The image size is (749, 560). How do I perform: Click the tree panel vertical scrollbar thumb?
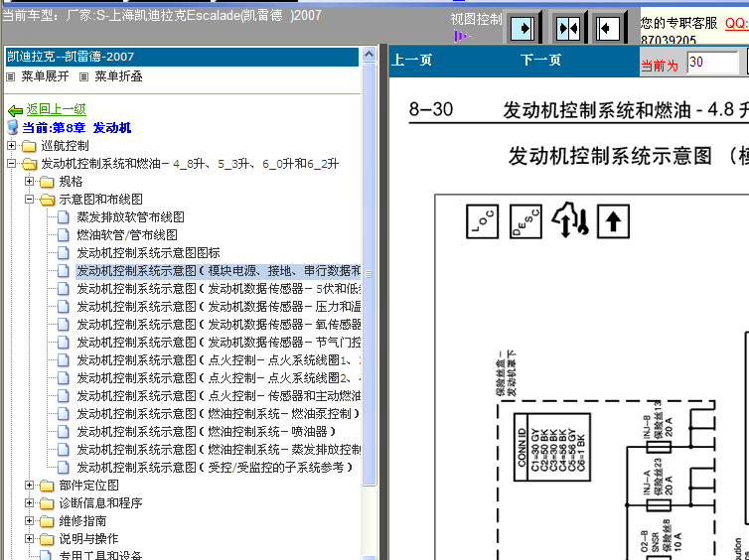(x=369, y=274)
